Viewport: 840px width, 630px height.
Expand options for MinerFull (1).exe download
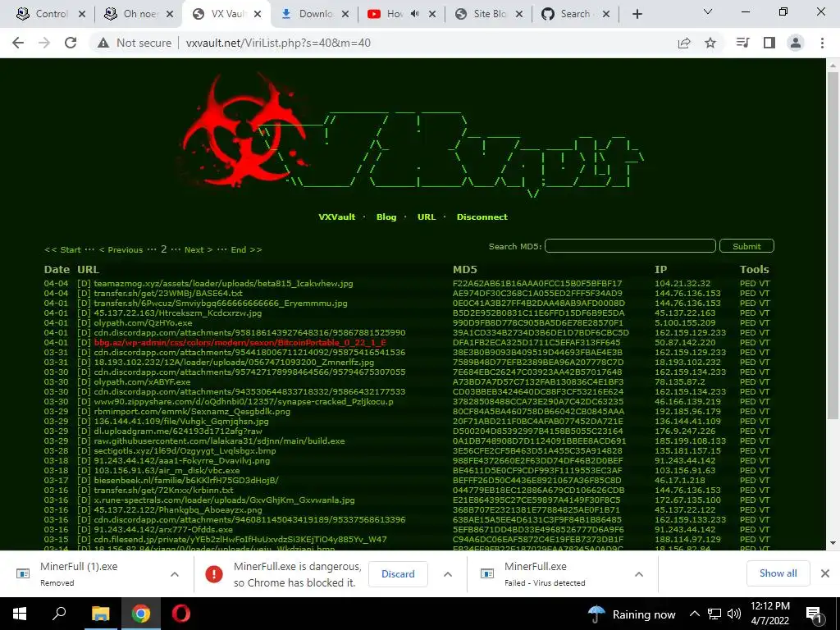174,574
